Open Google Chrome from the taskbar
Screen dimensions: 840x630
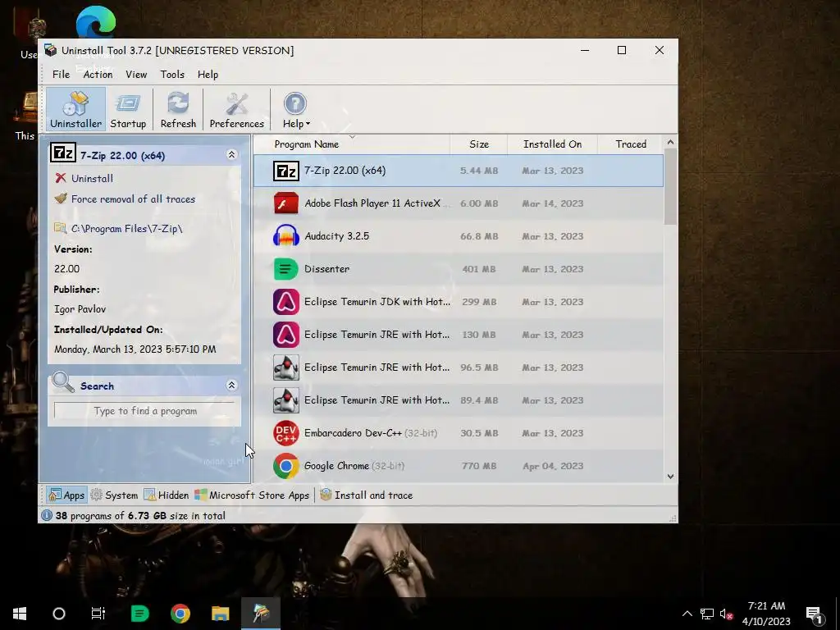pyautogui.click(x=180, y=614)
